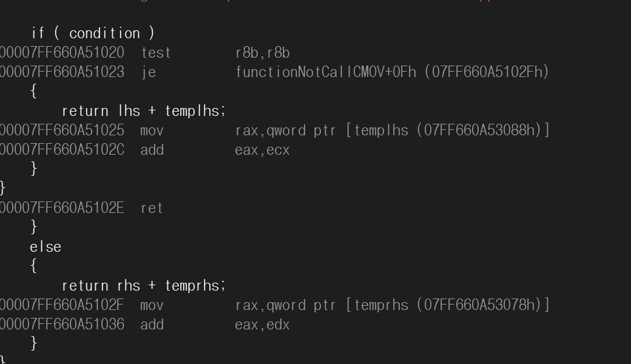Screen dimensions: 631x364
Task: Select the address 00007FF660A51023
Action: point(62,72)
